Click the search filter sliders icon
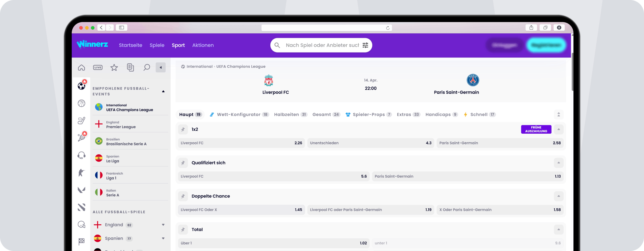This screenshot has height=251, width=644. [x=365, y=45]
